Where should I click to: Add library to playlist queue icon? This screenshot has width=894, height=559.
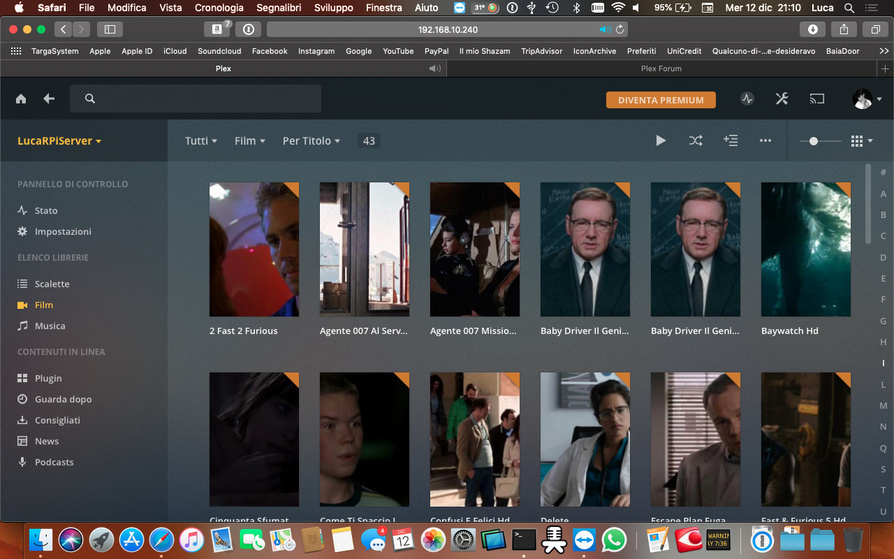[730, 140]
